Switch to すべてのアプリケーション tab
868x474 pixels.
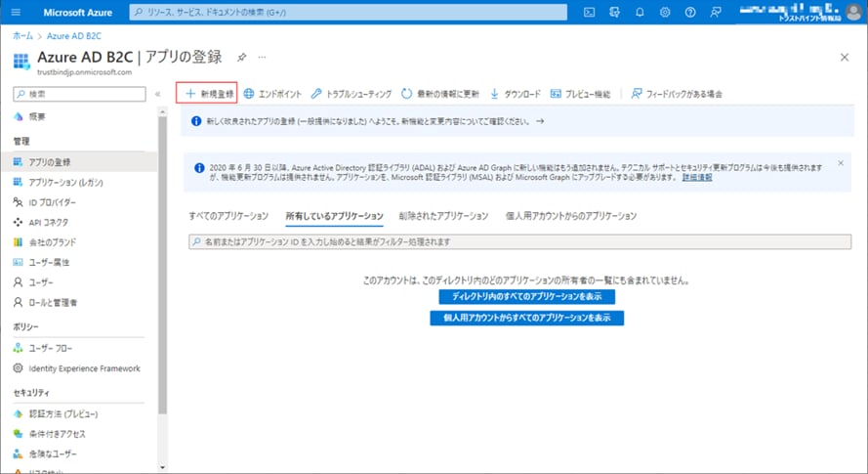[x=228, y=216]
